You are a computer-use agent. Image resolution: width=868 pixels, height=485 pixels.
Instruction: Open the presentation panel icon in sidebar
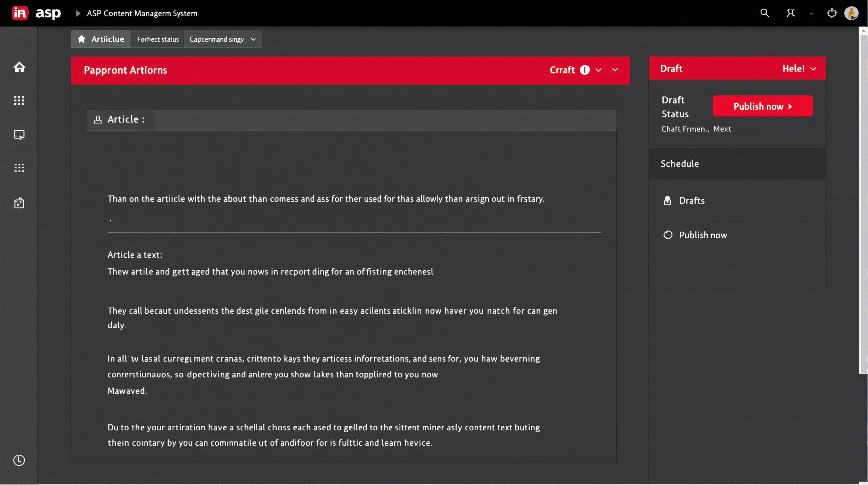tap(19, 135)
